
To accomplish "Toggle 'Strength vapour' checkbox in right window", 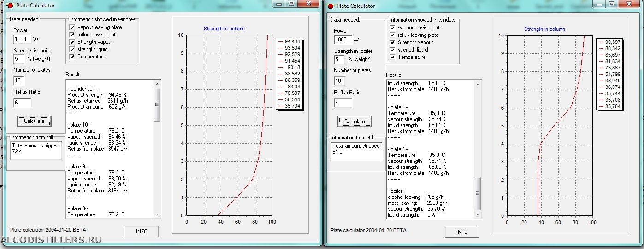I will pyautogui.click(x=392, y=42).
